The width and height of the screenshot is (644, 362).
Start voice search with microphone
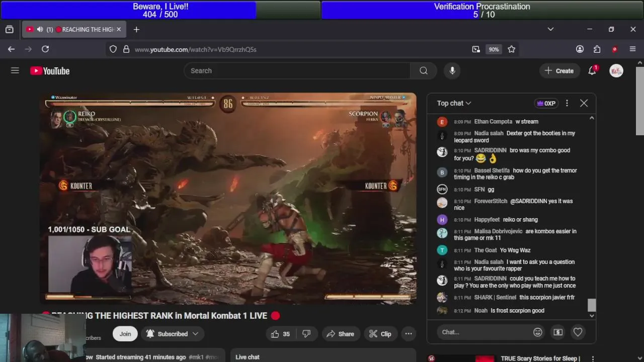pyautogui.click(x=452, y=71)
